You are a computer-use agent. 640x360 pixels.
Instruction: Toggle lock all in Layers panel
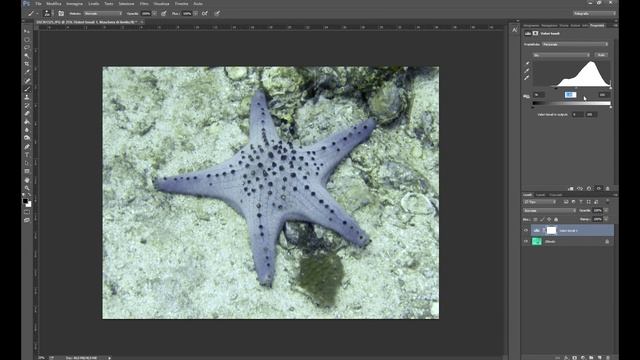(x=556, y=220)
